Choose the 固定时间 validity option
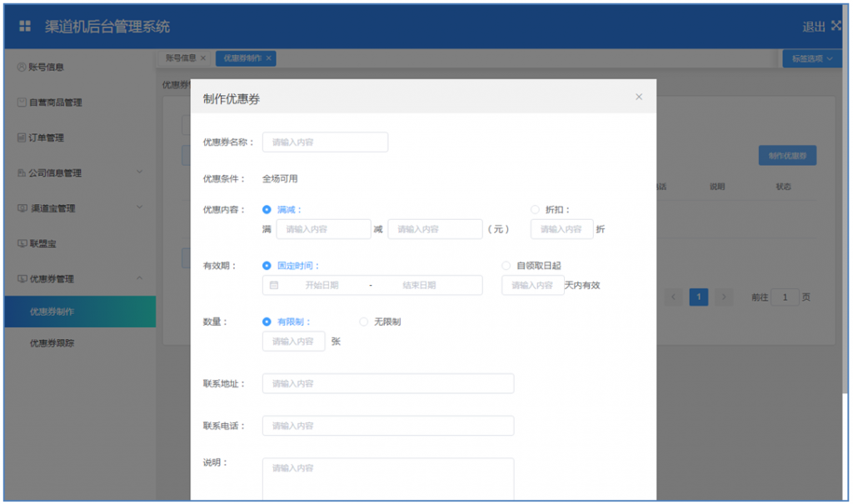 click(x=267, y=266)
